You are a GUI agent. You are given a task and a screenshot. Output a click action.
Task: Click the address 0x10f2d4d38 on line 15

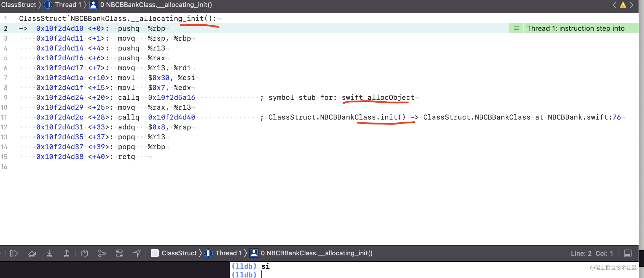[x=60, y=157]
